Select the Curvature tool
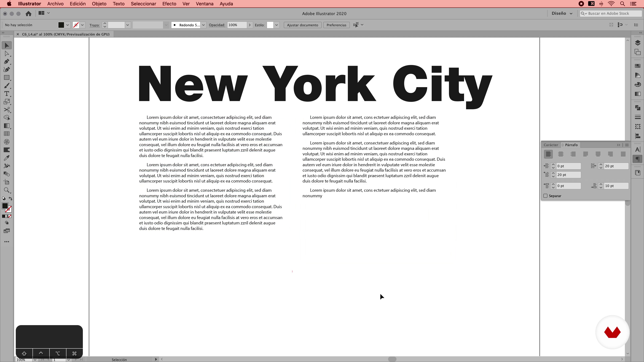This screenshot has height=362, width=644. (7, 69)
